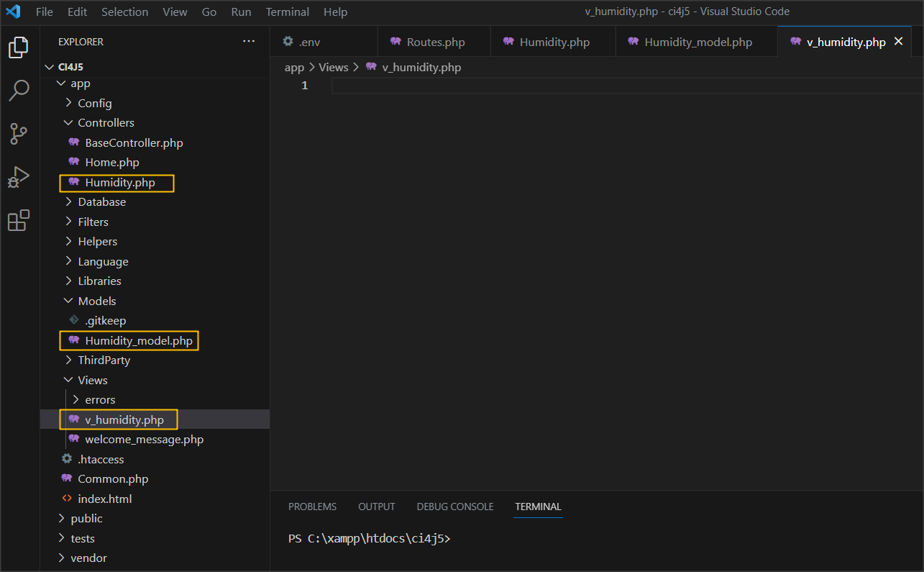Expand the public folder
This screenshot has height=572, width=924.
click(61, 518)
